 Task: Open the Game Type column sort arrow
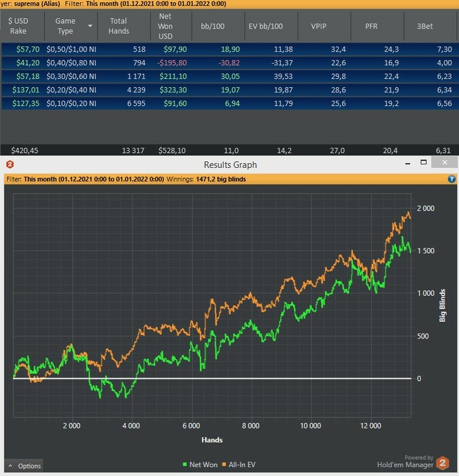tap(90, 26)
